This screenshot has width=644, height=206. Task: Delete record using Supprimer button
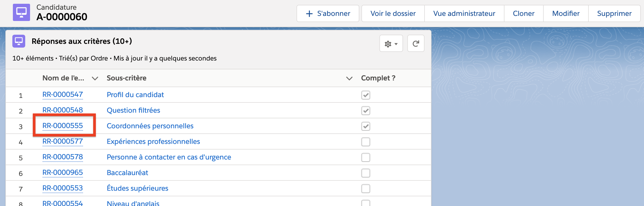[614, 13]
